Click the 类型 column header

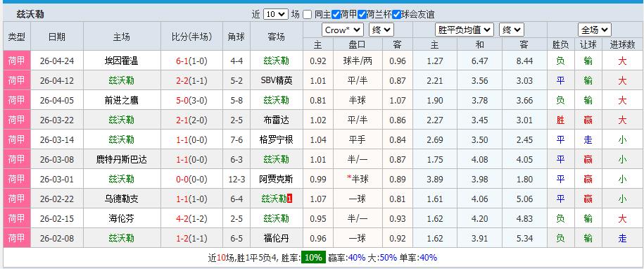click(16, 37)
